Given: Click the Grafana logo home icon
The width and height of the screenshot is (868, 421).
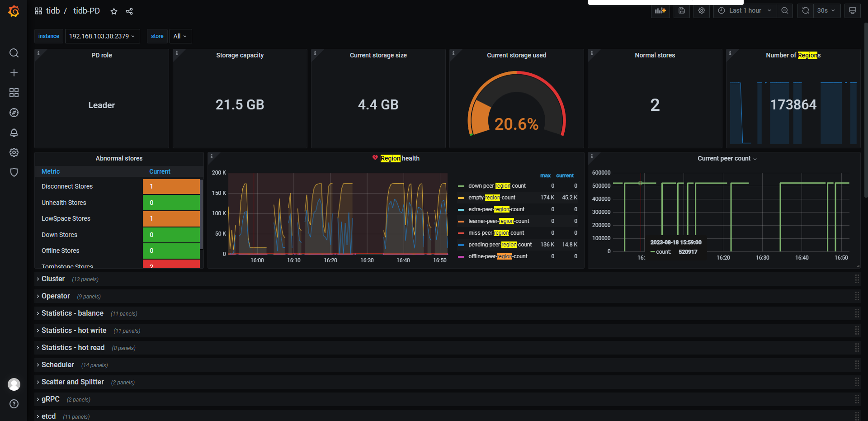Looking at the screenshot, I should point(14,11).
